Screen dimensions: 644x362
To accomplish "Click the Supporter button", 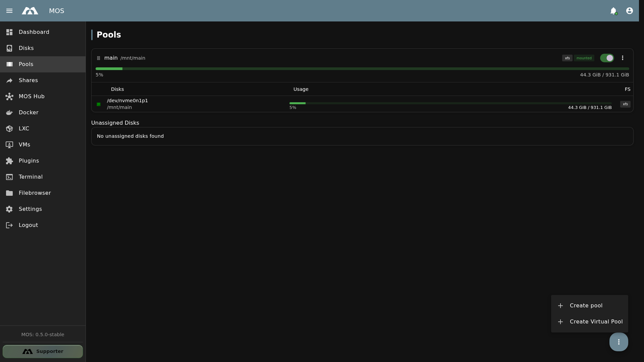I will point(43,351).
